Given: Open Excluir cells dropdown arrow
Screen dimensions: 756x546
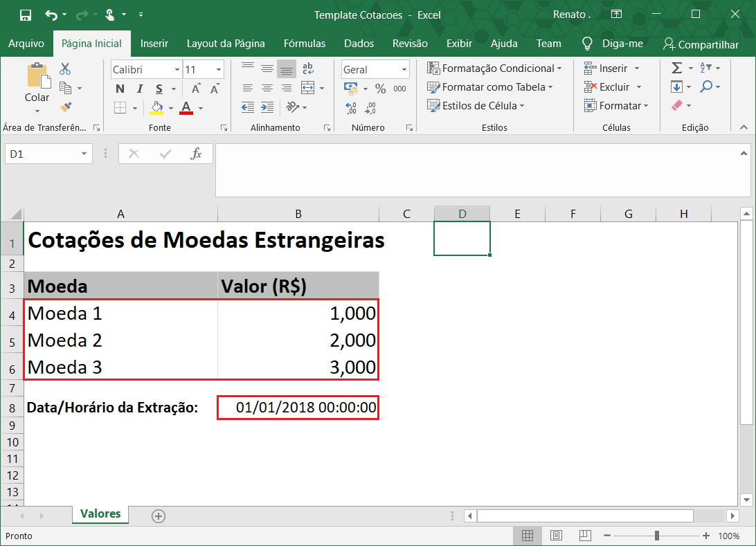Looking at the screenshot, I should pos(639,87).
